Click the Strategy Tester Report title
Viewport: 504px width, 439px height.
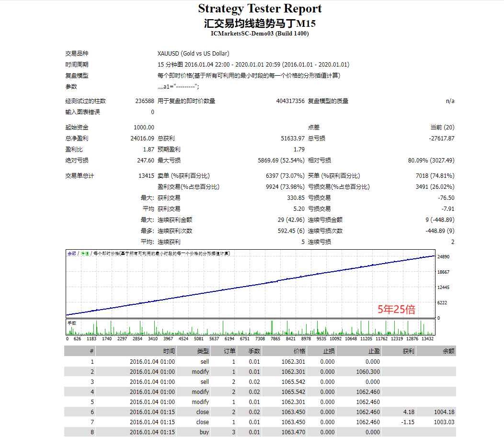click(x=260, y=9)
